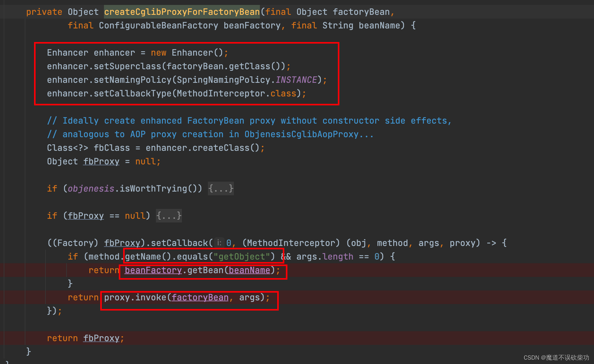Click the objenesis field reference
Screen dimensions: 594x364
point(91,188)
